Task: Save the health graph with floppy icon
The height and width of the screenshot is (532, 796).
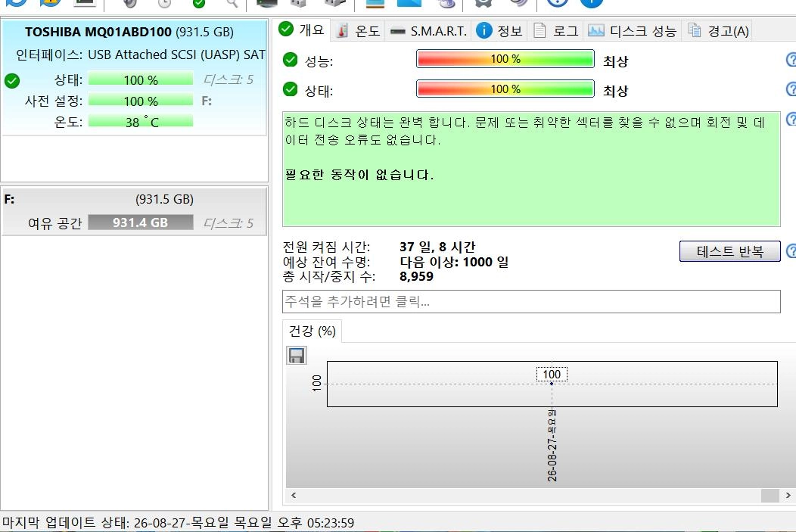Action: coord(297,356)
